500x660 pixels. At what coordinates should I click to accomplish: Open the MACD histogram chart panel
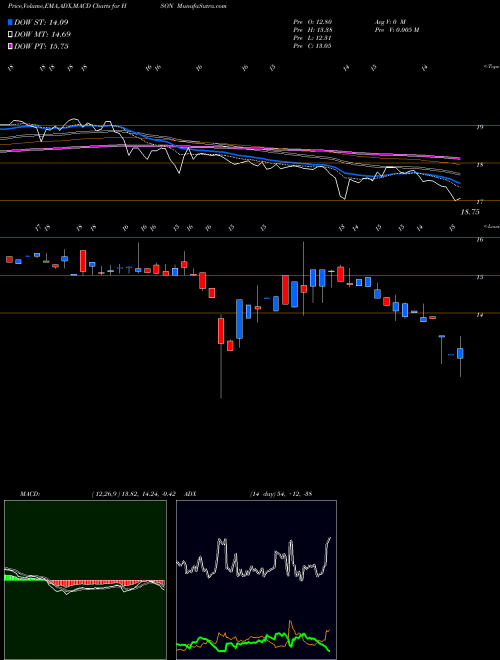pos(85,580)
